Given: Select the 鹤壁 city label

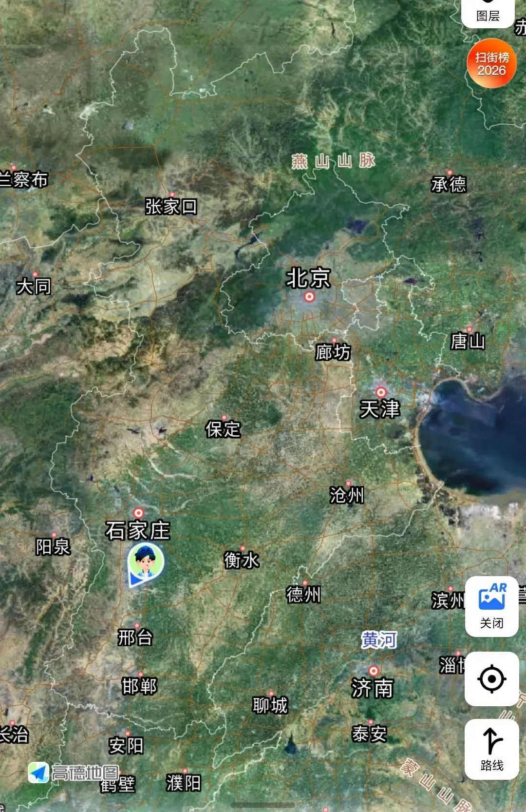Looking at the screenshot, I should [118, 785].
